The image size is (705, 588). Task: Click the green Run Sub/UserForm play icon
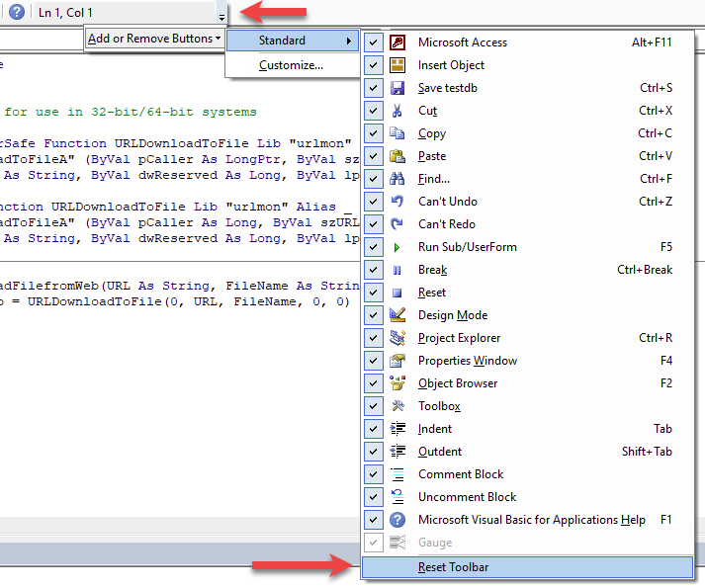click(x=397, y=247)
